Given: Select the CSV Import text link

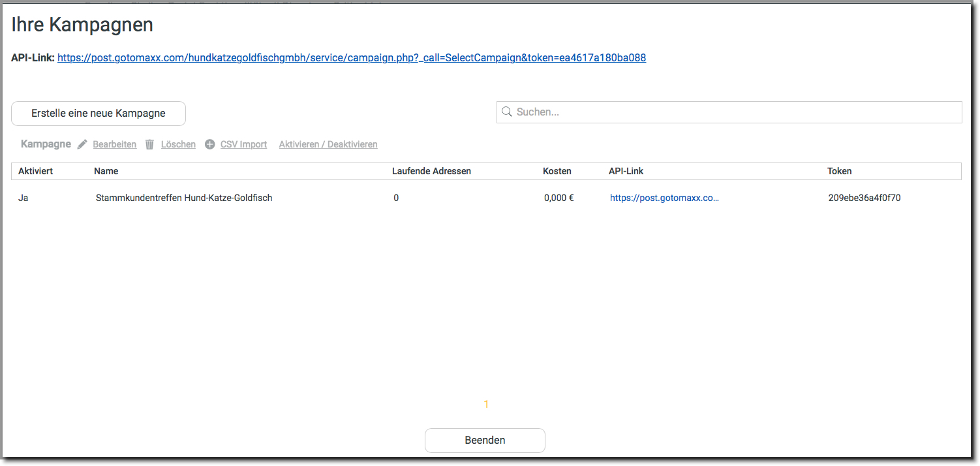Looking at the screenshot, I should pyautogui.click(x=243, y=144).
